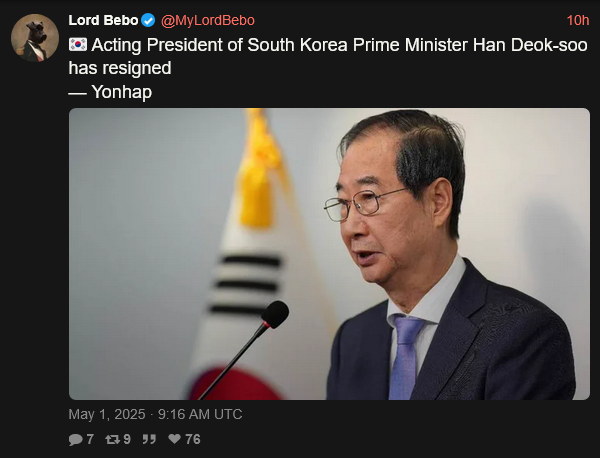Open the attached photo of Han Deok-soo

329,254
